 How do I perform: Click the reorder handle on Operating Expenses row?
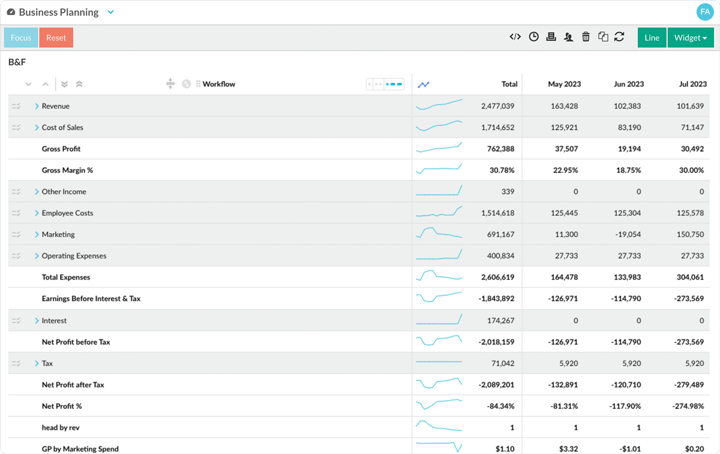coord(16,256)
